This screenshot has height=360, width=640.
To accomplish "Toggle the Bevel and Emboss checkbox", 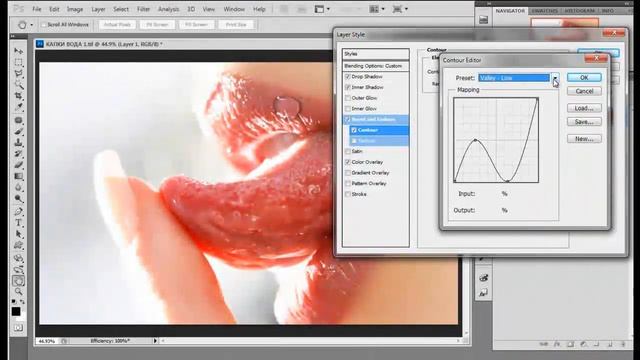I will pyautogui.click(x=348, y=119).
